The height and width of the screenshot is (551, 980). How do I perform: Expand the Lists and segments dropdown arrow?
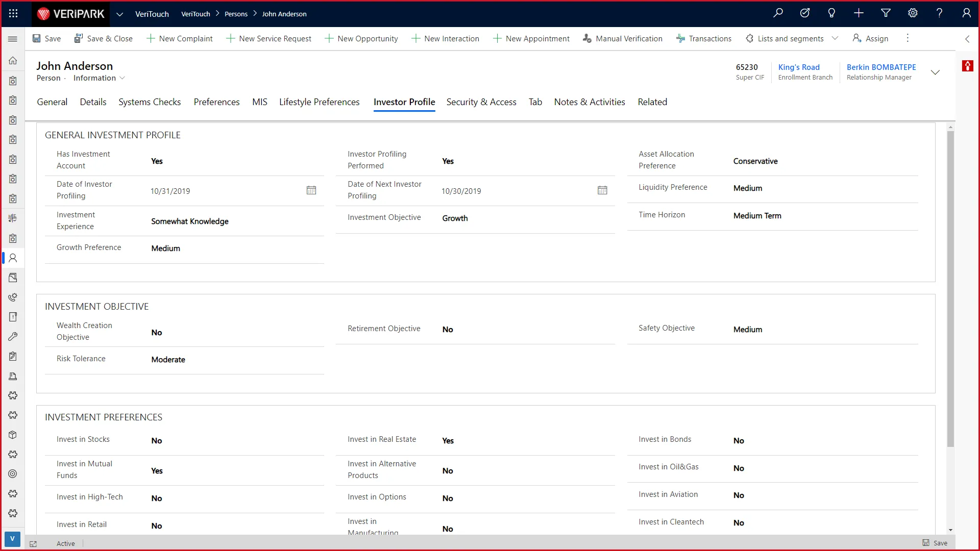tap(835, 38)
